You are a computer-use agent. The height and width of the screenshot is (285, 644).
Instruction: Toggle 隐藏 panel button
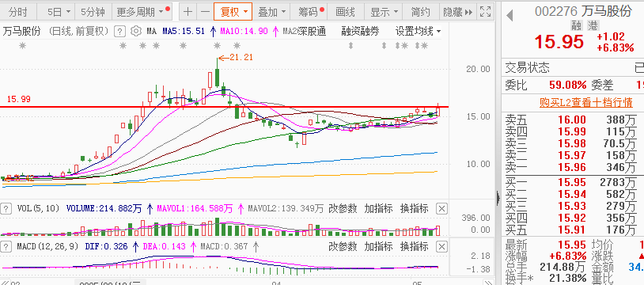point(457,12)
